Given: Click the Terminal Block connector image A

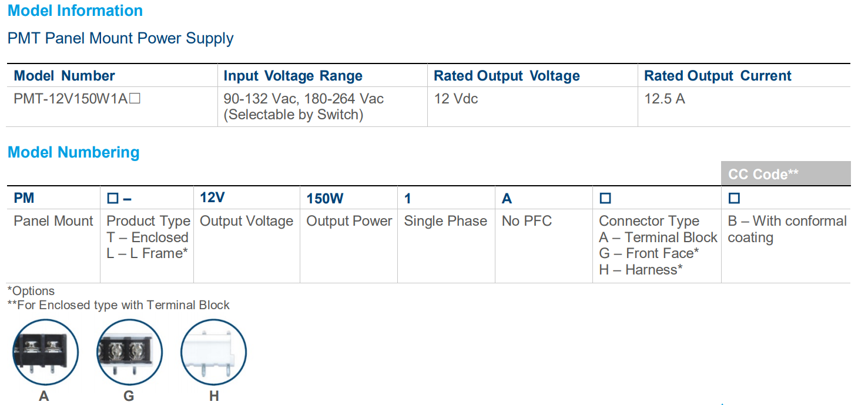Looking at the screenshot, I should point(45,351).
